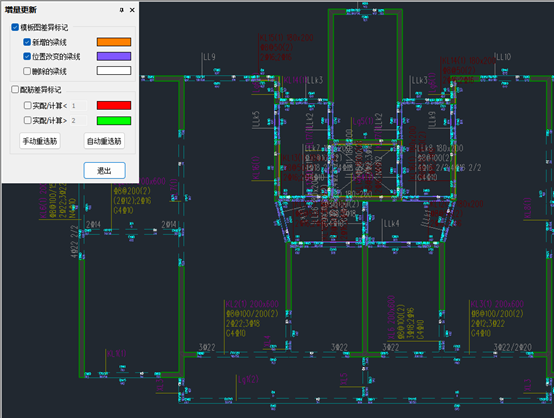Select the KL2(1) 200x600 beam label
The width and height of the screenshot is (554, 418).
[x=252, y=304]
